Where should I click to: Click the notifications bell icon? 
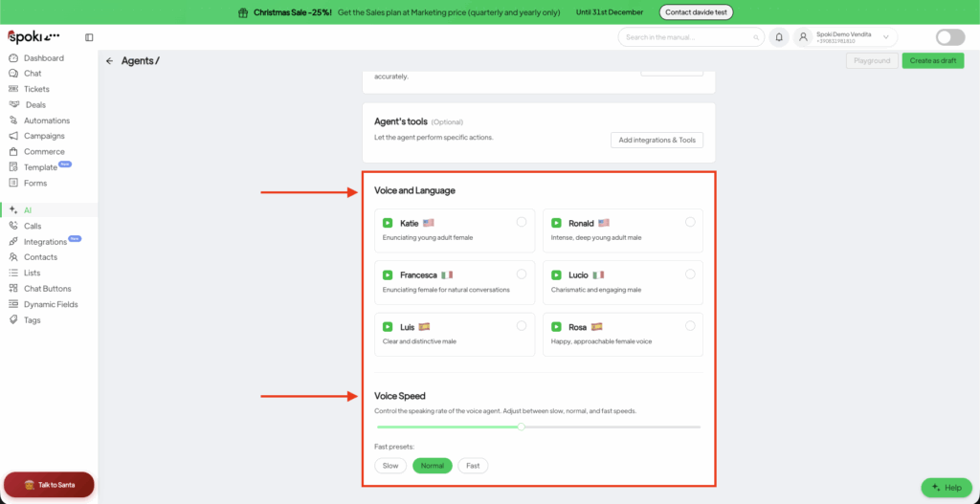tap(779, 37)
